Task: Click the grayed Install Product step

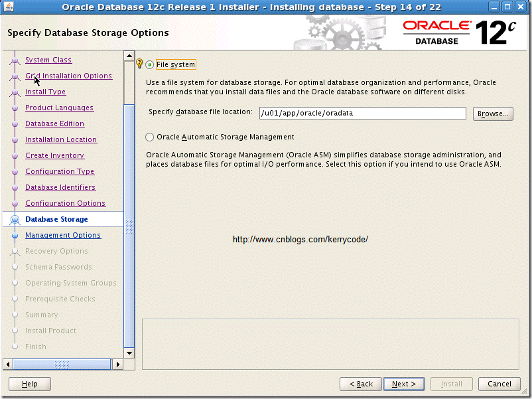Action: pyautogui.click(x=50, y=331)
